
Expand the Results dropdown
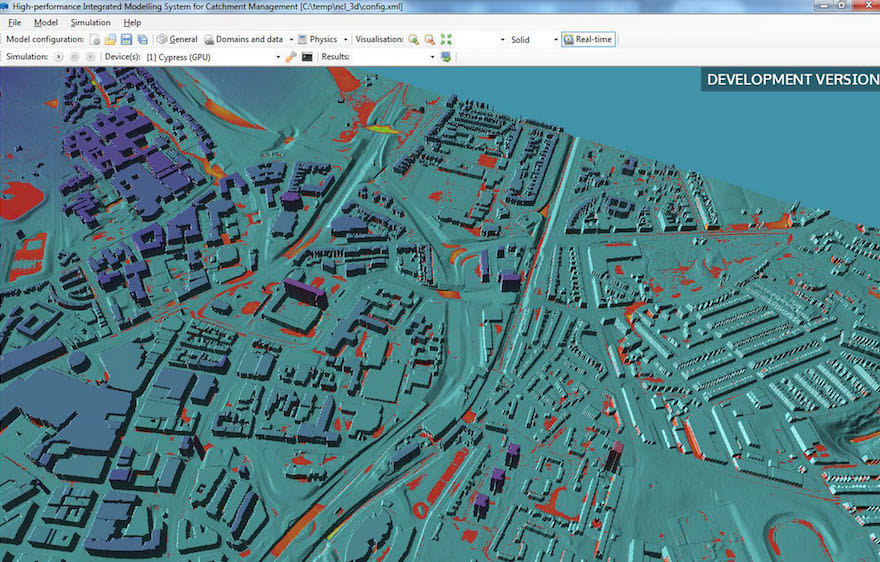[x=432, y=57]
